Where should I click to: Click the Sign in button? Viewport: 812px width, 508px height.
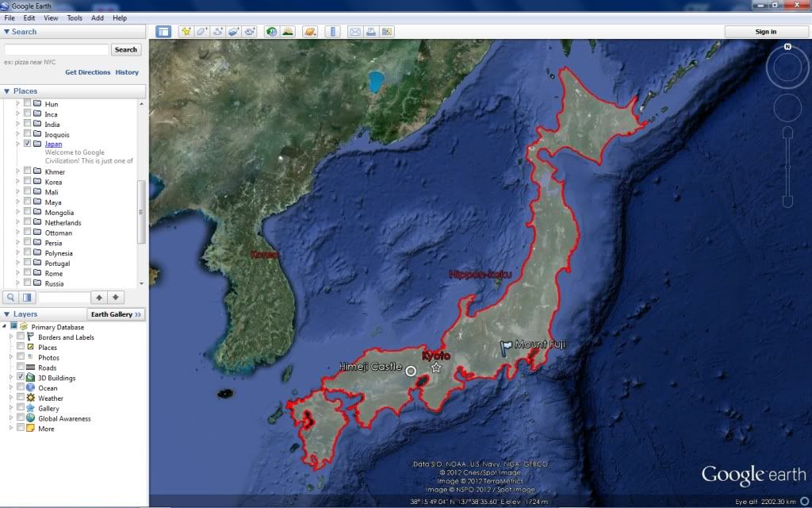[x=765, y=32]
